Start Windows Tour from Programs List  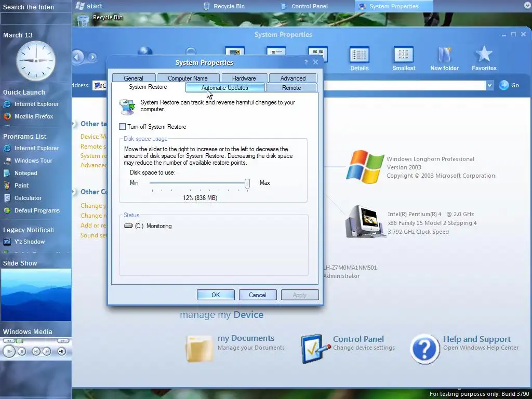point(28,161)
